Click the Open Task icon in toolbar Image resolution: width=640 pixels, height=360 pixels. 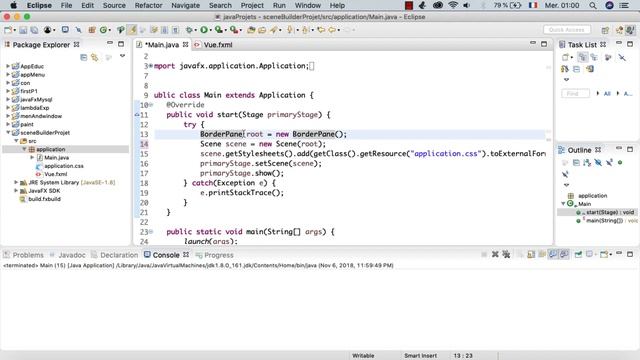coord(262,30)
